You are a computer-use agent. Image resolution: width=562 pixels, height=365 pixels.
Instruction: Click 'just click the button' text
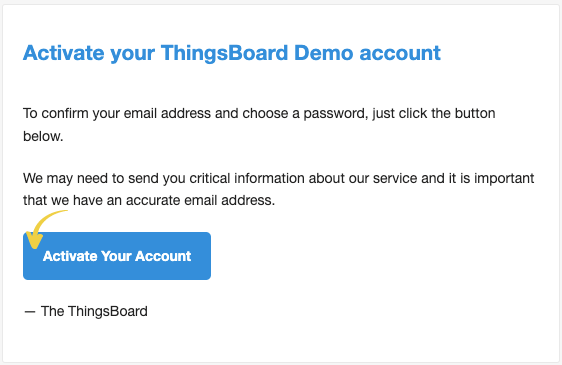pyautogui.click(x=434, y=113)
